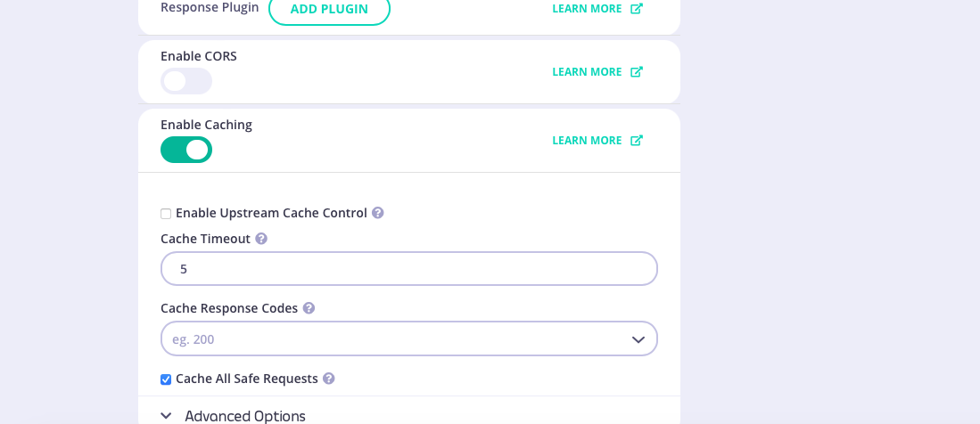Click help icon next to Cache Timeout

pos(261,239)
